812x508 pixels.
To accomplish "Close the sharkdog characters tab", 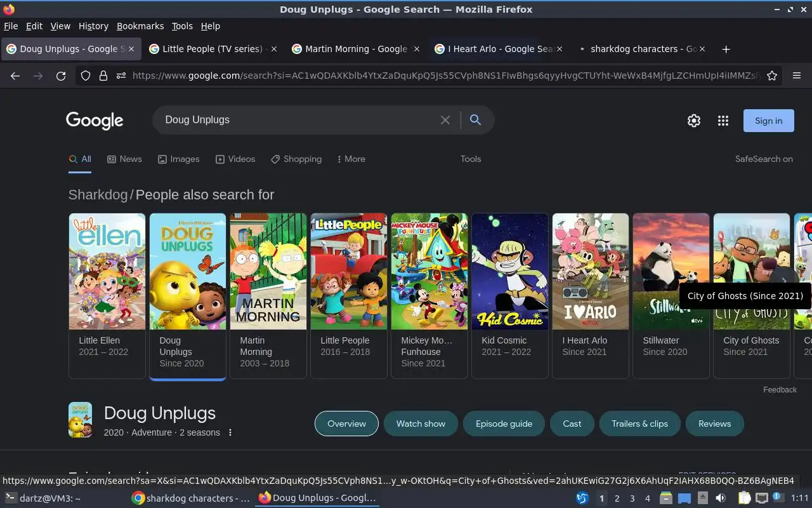I will 702,49.
